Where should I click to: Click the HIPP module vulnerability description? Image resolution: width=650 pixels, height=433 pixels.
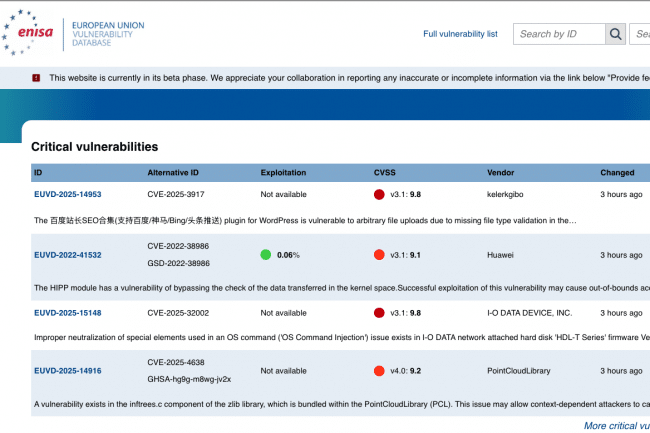[342, 288]
